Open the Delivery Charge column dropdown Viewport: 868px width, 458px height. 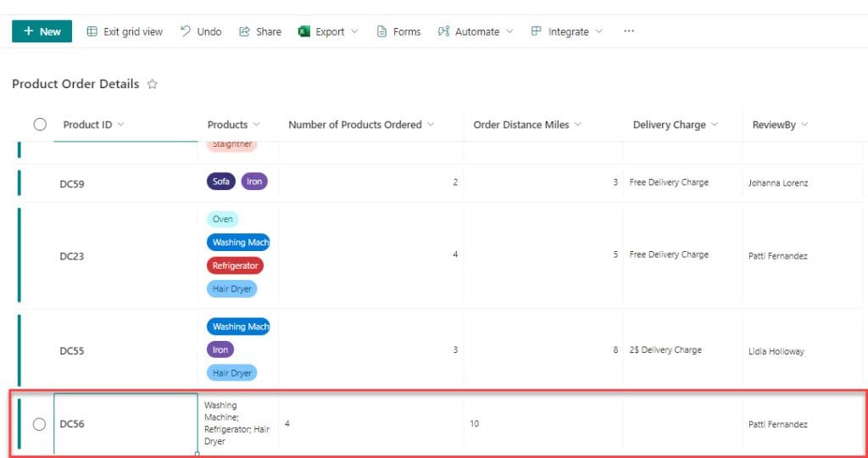(x=714, y=125)
